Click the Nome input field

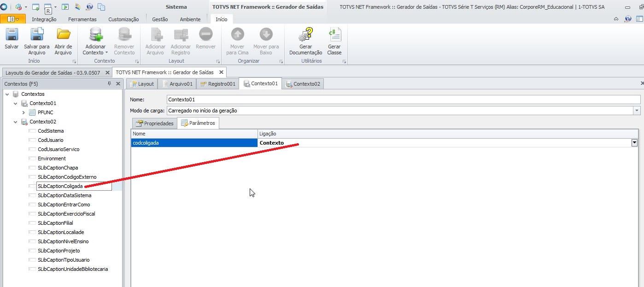coord(404,100)
